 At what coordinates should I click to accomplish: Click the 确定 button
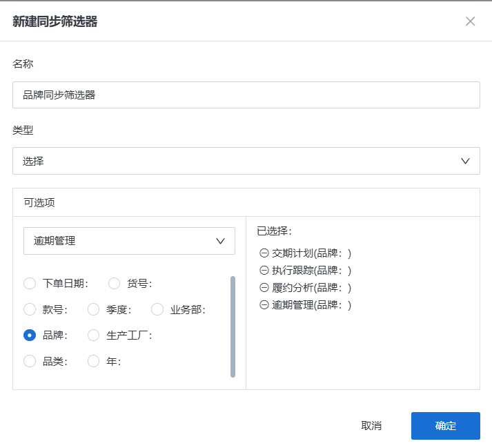point(445,426)
